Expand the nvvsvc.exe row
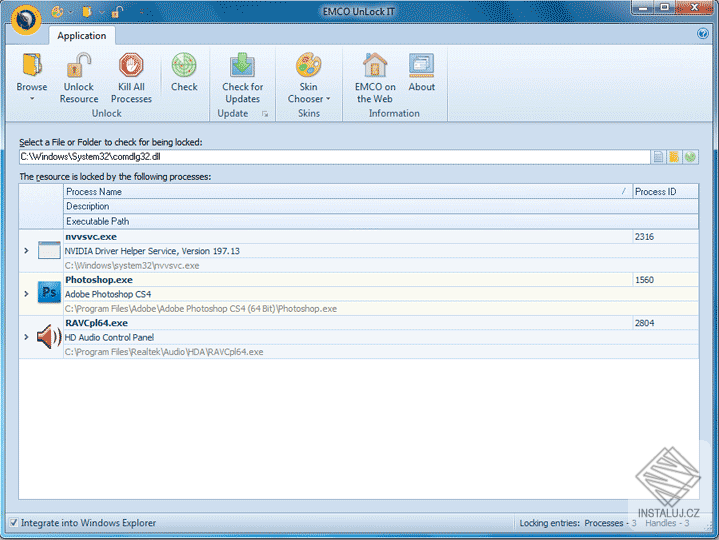The image size is (719, 540). 26,251
